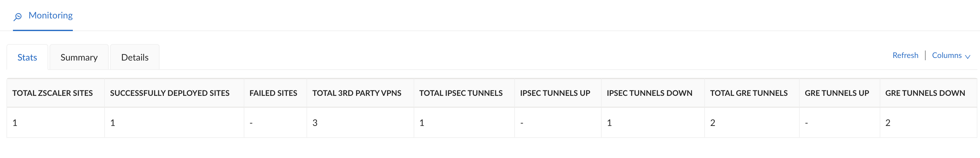Click the Refresh link
This screenshot has height=158, width=980.
905,56
